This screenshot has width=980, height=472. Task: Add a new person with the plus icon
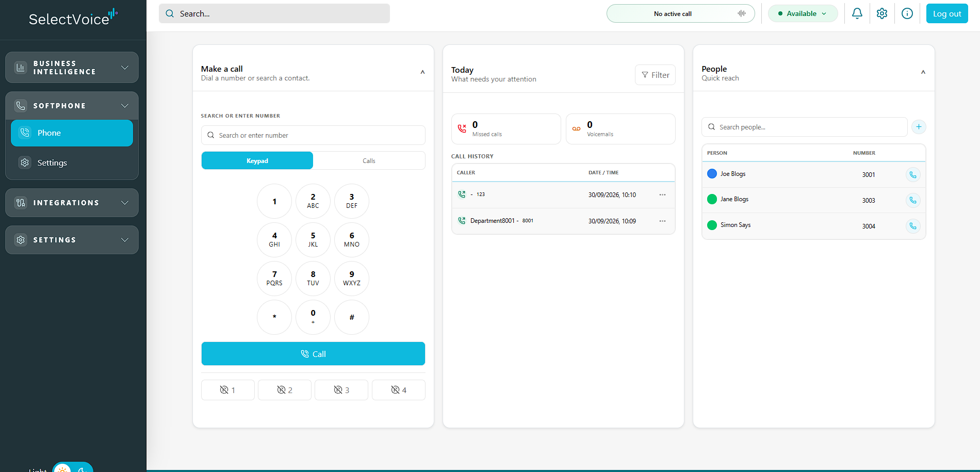(919, 127)
